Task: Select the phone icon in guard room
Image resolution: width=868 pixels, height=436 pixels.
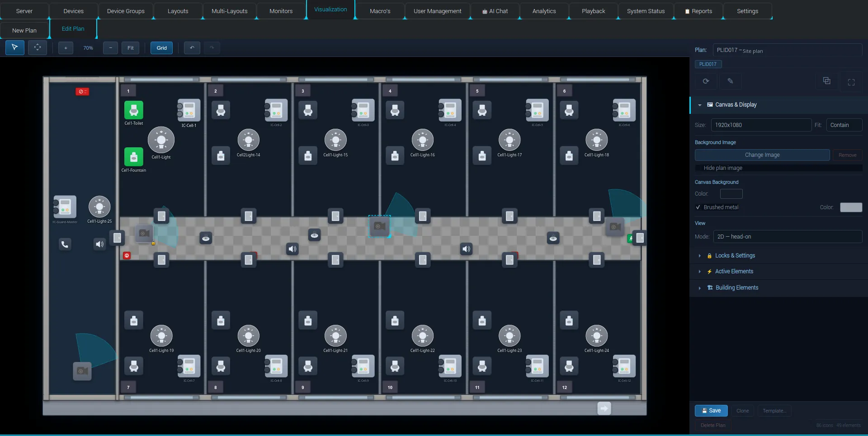Action: 65,244
